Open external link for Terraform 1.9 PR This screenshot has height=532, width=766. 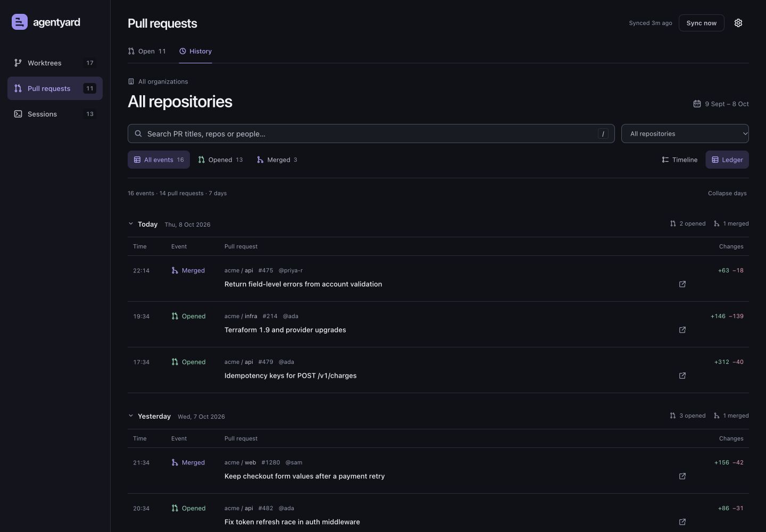tap(682, 330)
